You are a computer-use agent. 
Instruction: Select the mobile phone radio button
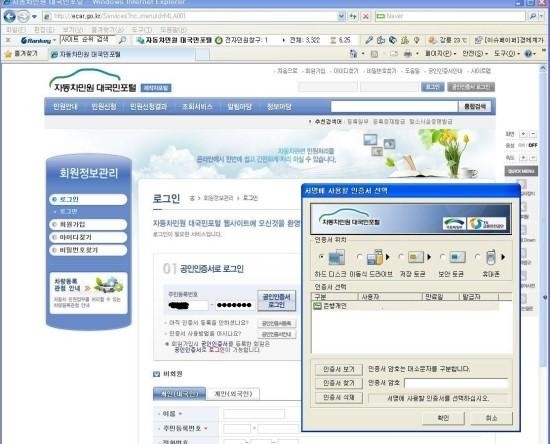[x=477, y=257]
